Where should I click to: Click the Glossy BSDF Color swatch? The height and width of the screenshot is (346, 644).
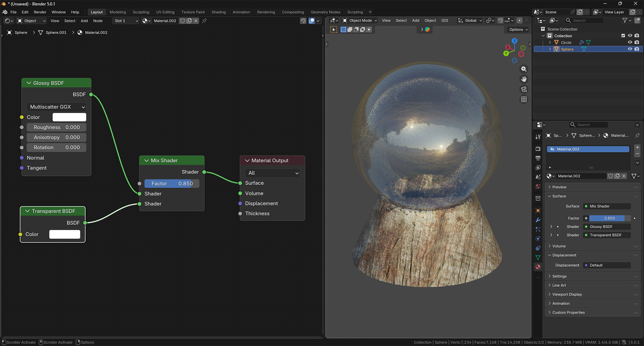coord(69,117)
